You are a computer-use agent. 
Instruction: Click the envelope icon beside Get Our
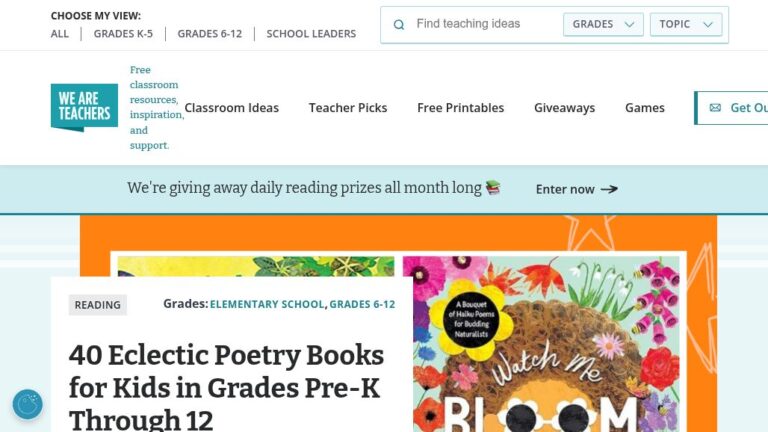pos(715,108)
